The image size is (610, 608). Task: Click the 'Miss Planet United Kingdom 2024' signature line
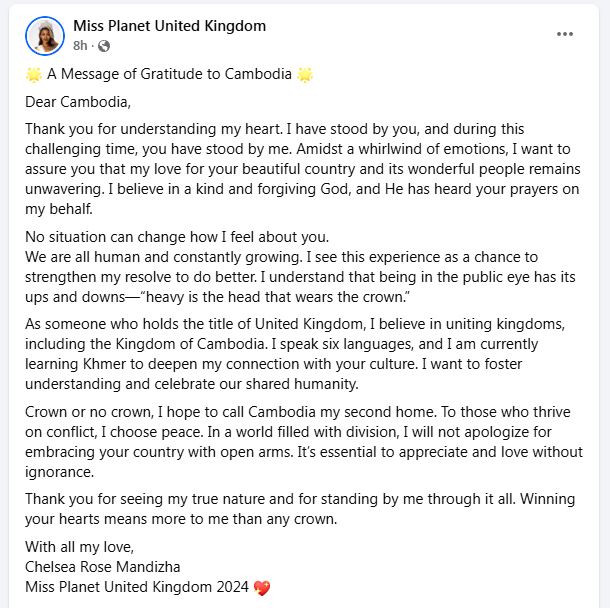coord(137,587)
